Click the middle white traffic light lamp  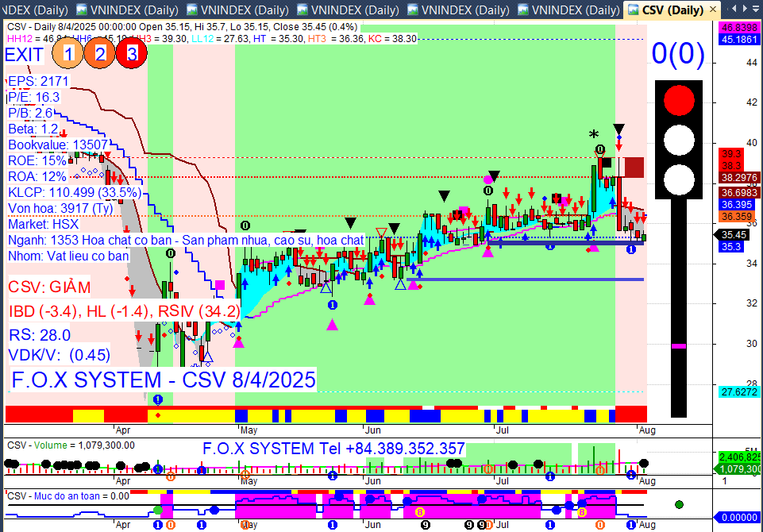click(679, 140)
